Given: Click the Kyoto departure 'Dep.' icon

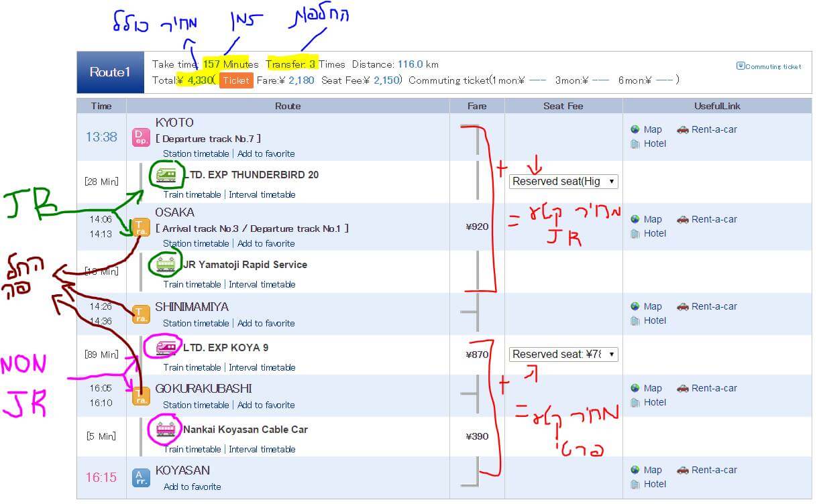Looking at the screenshot, I should pos(141,137).
